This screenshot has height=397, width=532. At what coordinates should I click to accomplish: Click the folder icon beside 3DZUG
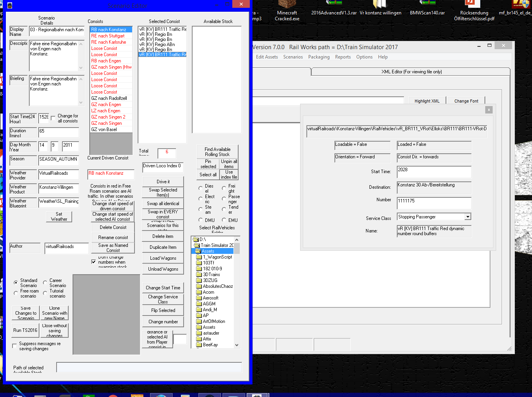[199, 280]
